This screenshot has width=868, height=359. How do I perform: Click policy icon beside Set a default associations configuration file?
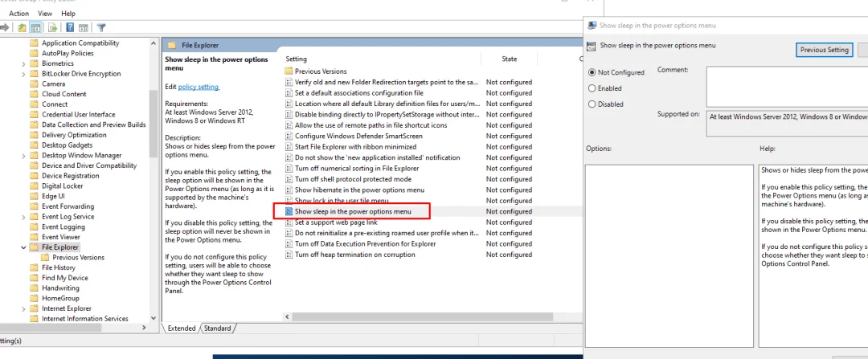coord(289,93)
